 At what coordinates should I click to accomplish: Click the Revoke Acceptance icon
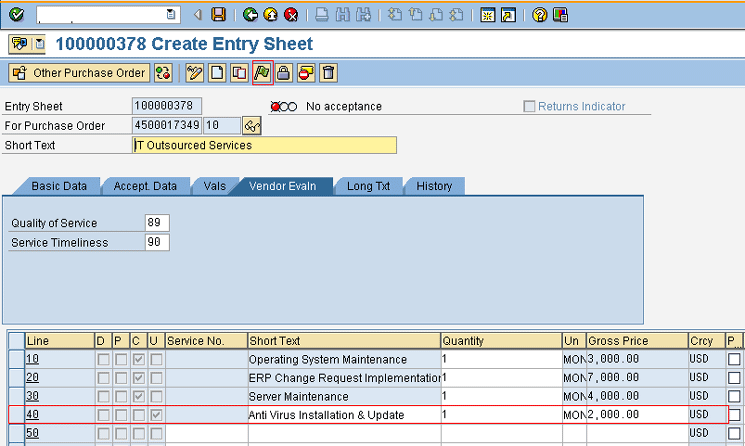(306, 73)
